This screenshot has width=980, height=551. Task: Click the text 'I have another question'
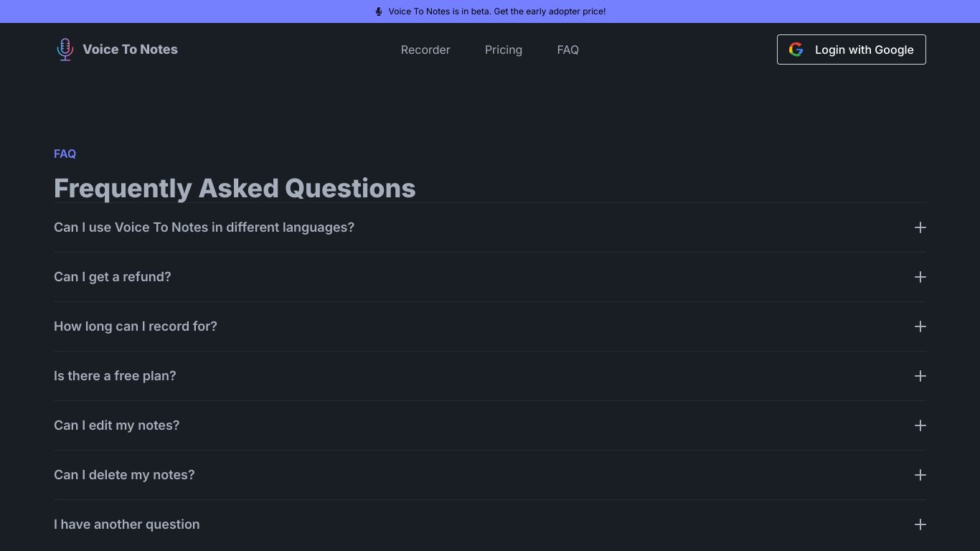127,524
